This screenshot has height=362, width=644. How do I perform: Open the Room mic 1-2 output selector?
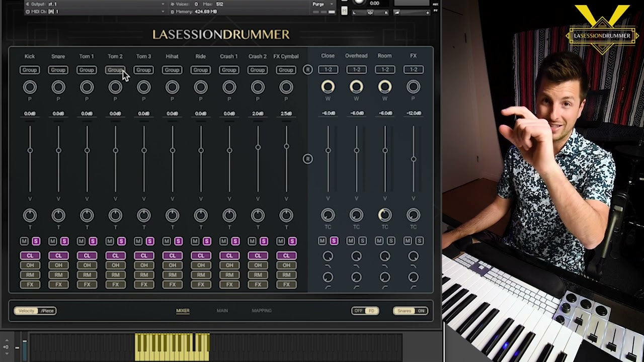tap(385, 69)
